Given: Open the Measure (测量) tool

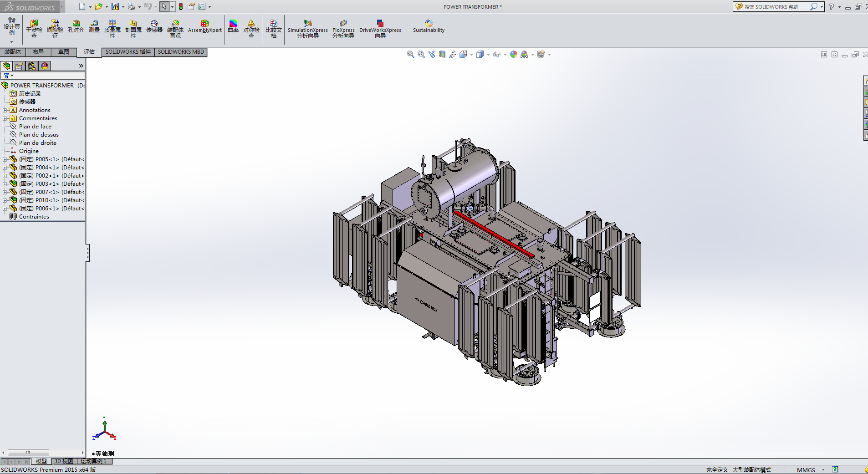Looking at the screenshot, I should [x=94, y=26].
